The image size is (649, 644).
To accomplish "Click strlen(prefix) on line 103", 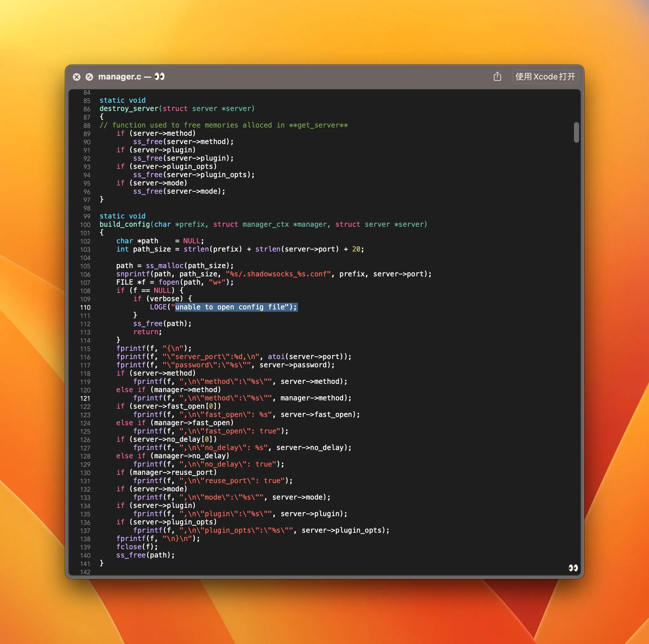I will 213,249.
